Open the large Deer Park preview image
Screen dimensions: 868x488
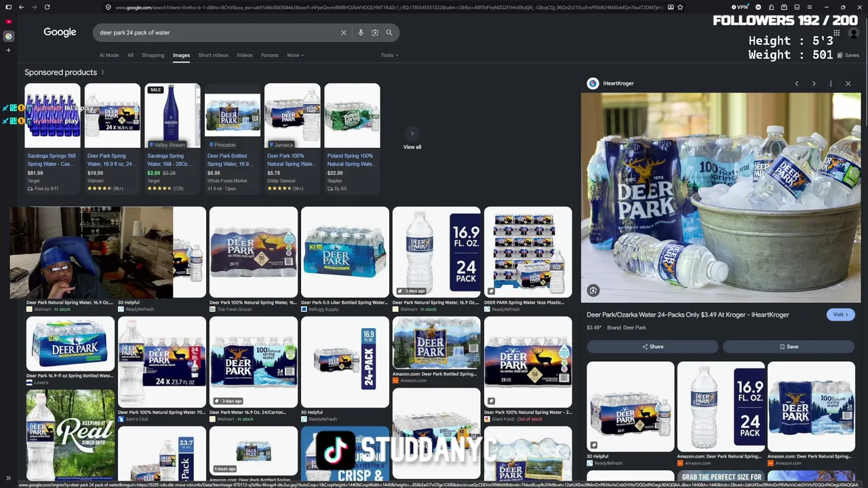[x=721, y=197]
